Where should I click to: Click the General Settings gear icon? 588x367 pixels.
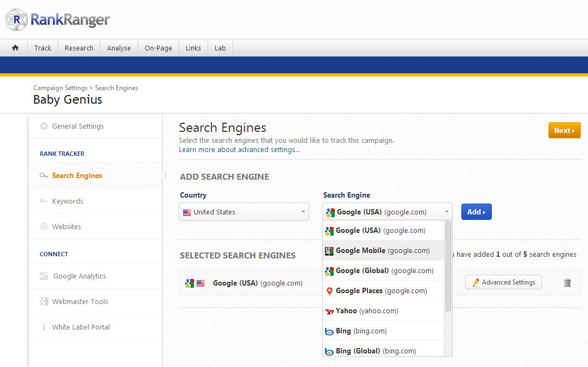44,126
